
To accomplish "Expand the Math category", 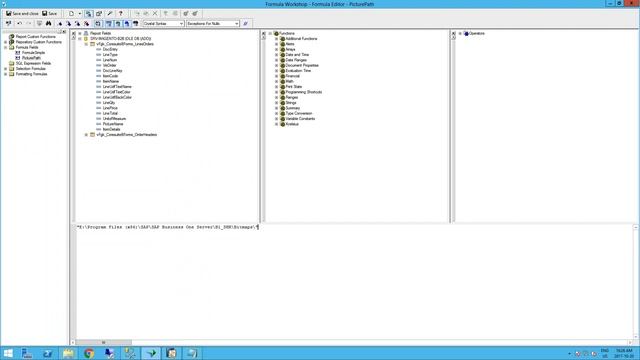I will pyautogui.click(x=276, y=81).
